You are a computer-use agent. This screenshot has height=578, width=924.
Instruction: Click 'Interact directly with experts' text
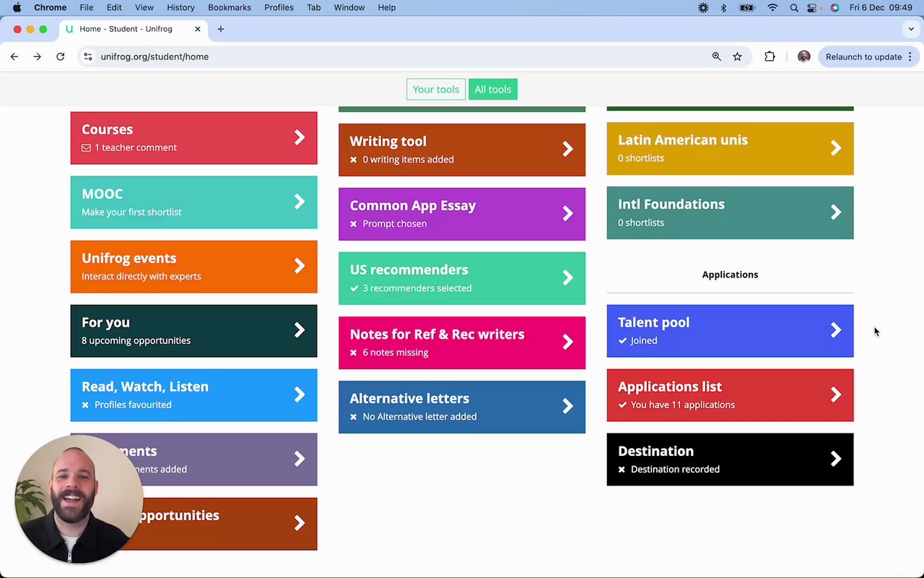[x=141, y=276]
